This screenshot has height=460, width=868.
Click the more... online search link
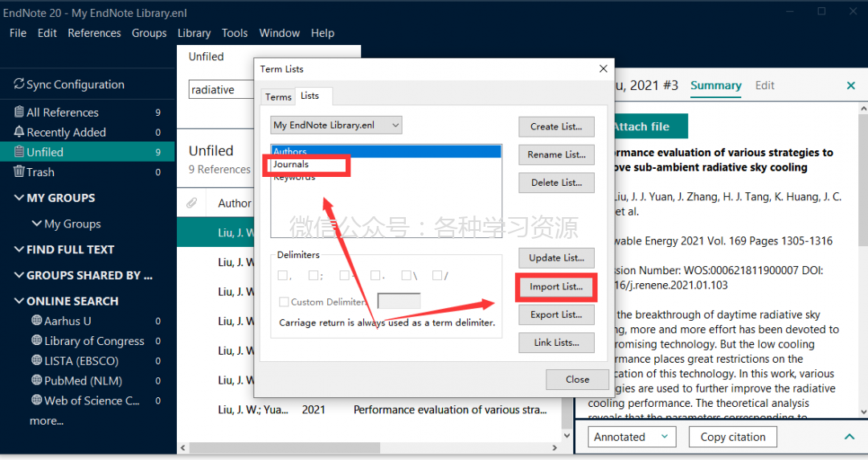click(x=47, y=421)
